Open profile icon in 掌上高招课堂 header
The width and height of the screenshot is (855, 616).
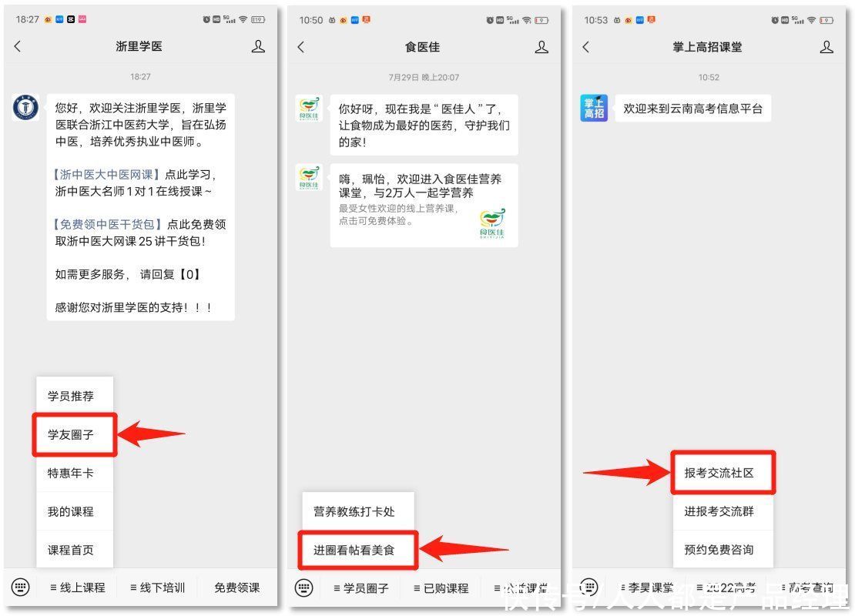[826, 47]
